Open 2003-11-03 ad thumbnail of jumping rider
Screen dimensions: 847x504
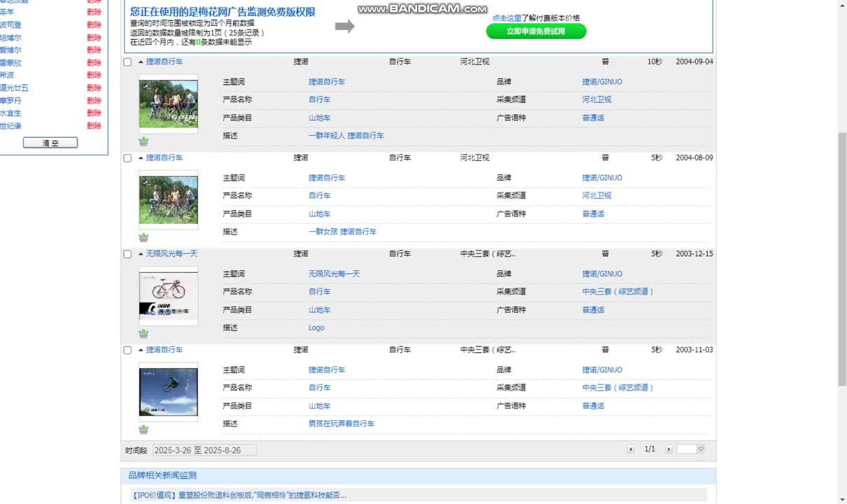168,391
